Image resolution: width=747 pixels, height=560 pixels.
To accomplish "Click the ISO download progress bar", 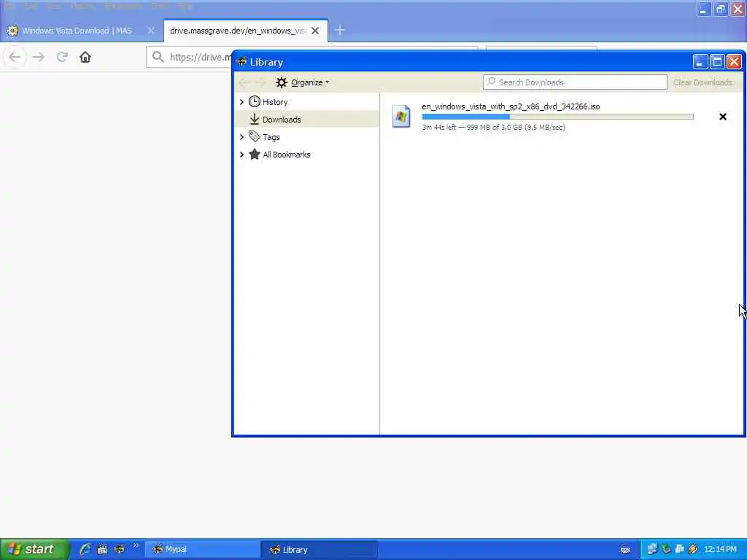I will tap(557, 117).
